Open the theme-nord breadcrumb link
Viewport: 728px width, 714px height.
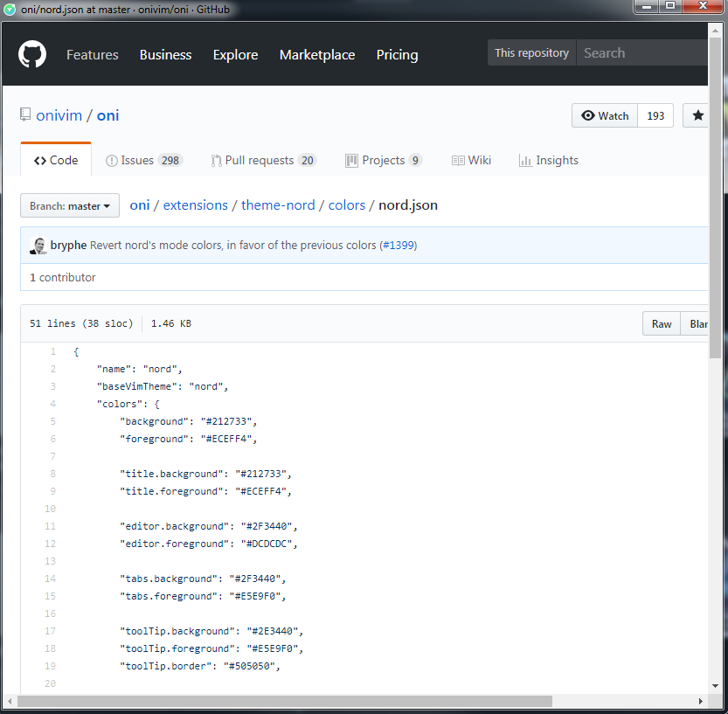[x=278, y=204]
